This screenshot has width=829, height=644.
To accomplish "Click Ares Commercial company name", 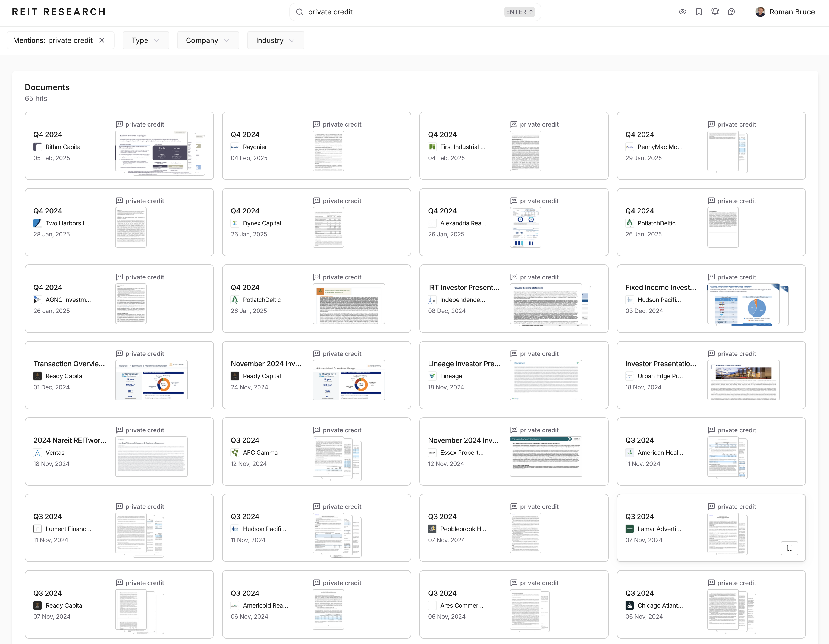I will 462,606.
